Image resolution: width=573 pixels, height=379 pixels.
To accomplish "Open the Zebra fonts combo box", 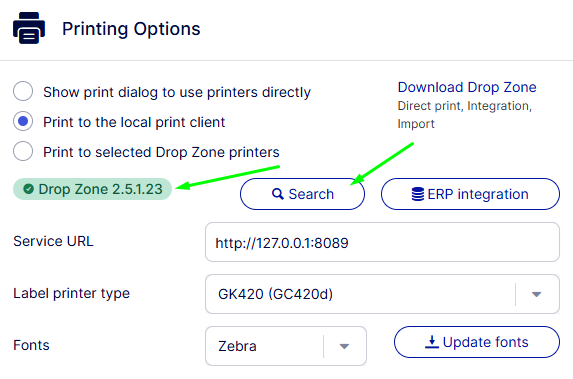I will pyautogui.click(x=286, y=346).
